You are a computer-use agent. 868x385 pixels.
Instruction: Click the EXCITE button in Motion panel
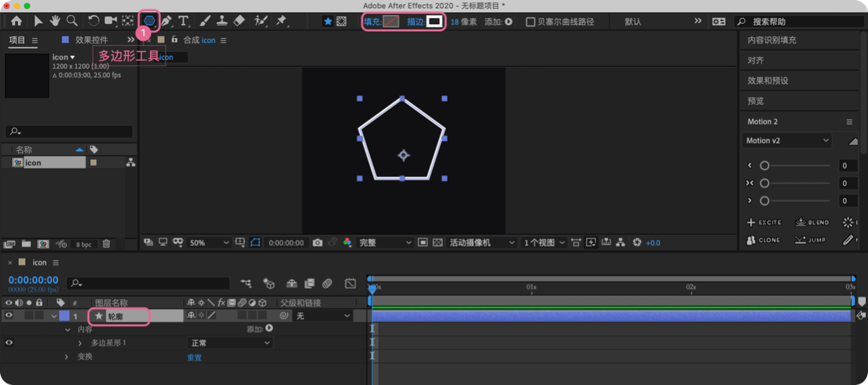point(764,222)
